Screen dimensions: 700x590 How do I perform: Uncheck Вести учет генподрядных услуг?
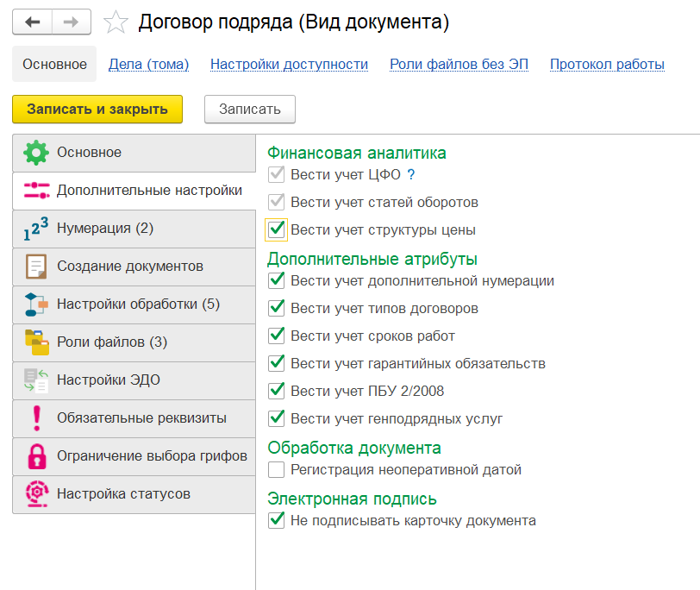click(x=277, y=419)
